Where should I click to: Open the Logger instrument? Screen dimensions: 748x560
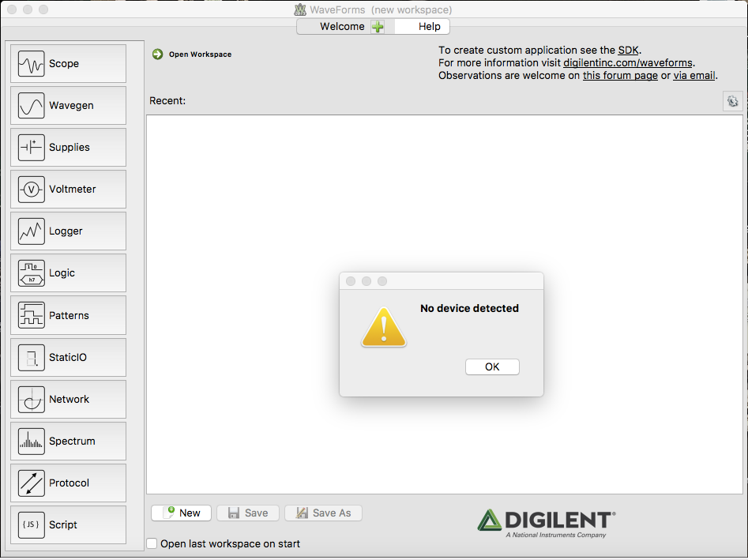pos(68,231)
